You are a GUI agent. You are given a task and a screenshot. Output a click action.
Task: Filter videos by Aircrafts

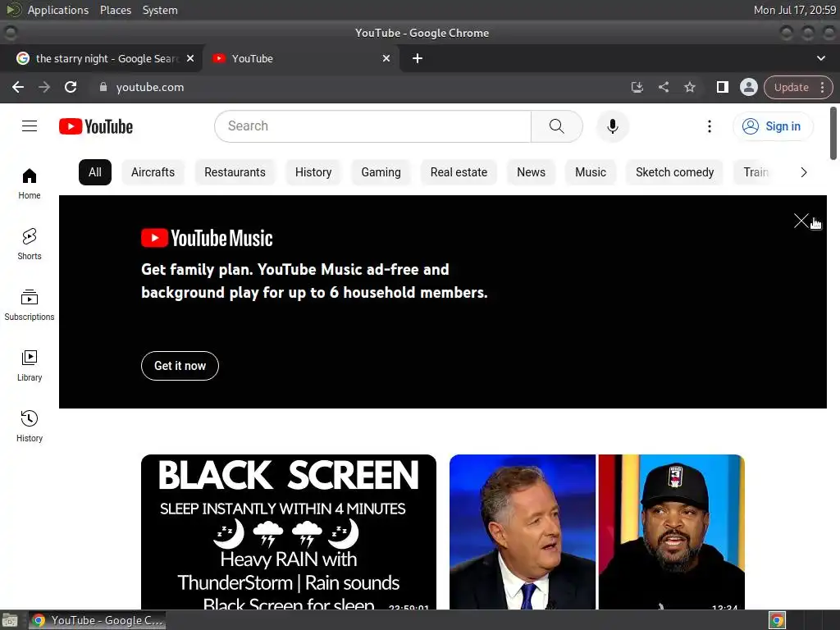(x=153, y=172)
